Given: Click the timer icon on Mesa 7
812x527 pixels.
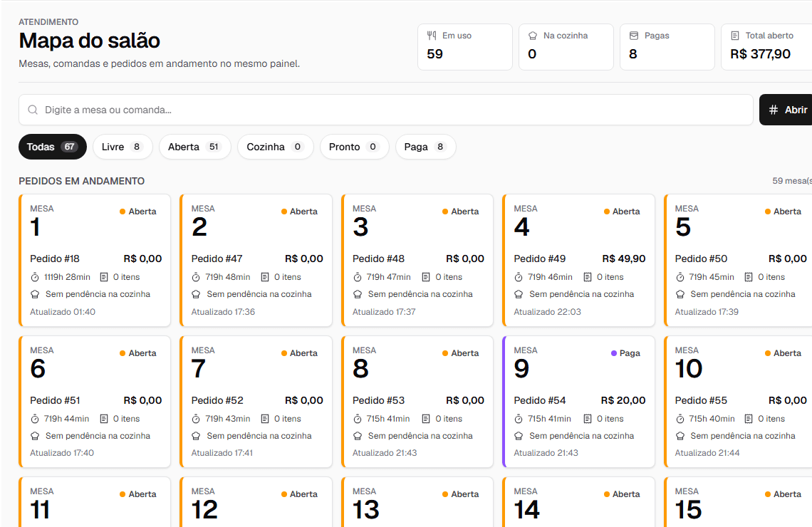Looking at the screenshot, I should coord(196,419).
